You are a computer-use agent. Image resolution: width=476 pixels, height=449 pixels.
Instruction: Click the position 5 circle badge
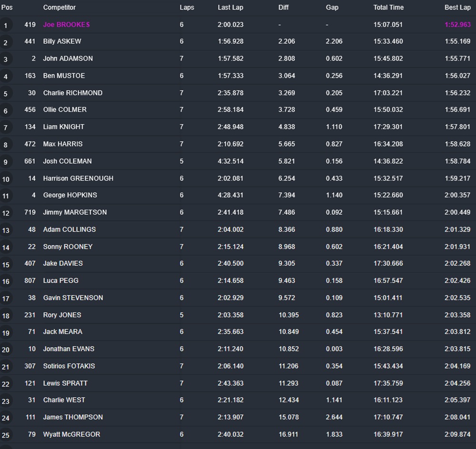6,94
